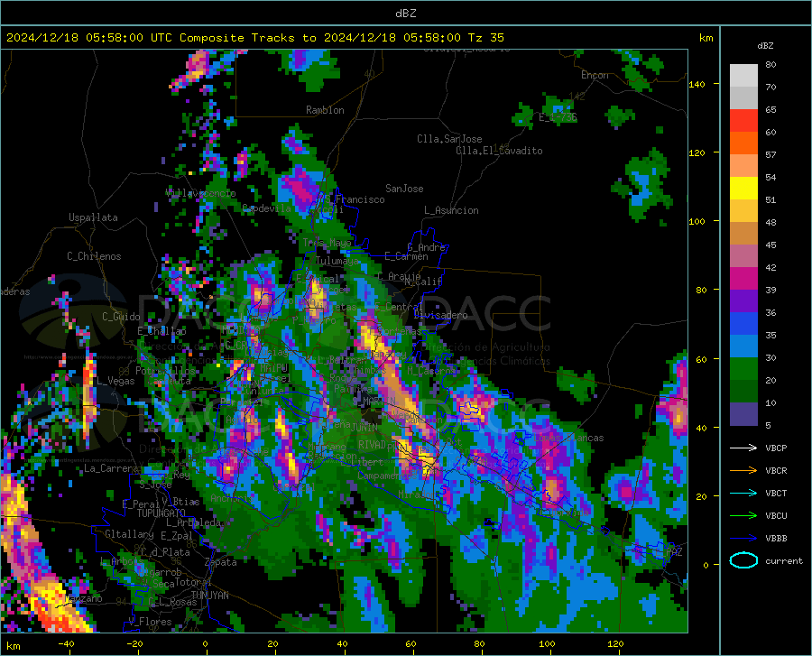Click the 'Divisadero' place label
812x656 pixels.
440,315
